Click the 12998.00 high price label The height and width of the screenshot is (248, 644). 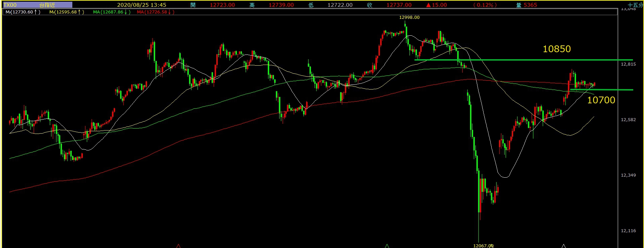click(x=409, y=17)
